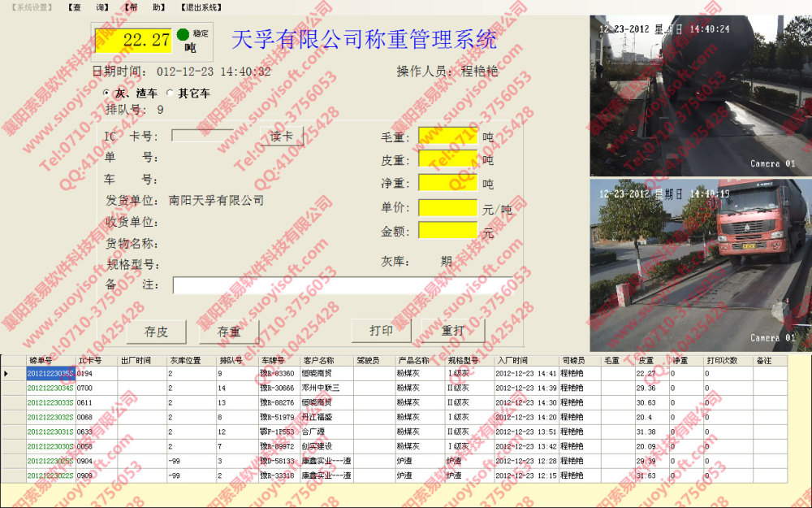Click the IC卡号 input field

click(x=202, y=136)
